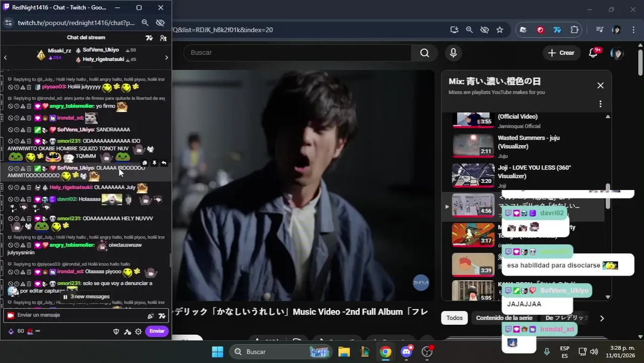The image size is (644, 363).
Task: Click the username omori231 on the ODAAAAAAAAAAAA IDO message
Action: tap(69, 141)
